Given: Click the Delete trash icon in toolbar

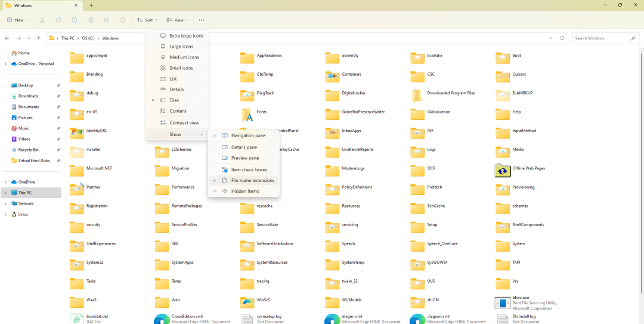Looking at the screenshot, I should pos(122,20).
